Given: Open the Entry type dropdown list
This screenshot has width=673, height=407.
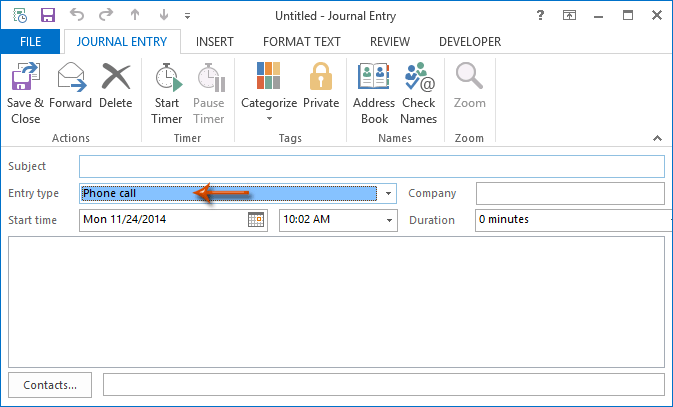Looking at the screenshot, I should pos(388,194).
